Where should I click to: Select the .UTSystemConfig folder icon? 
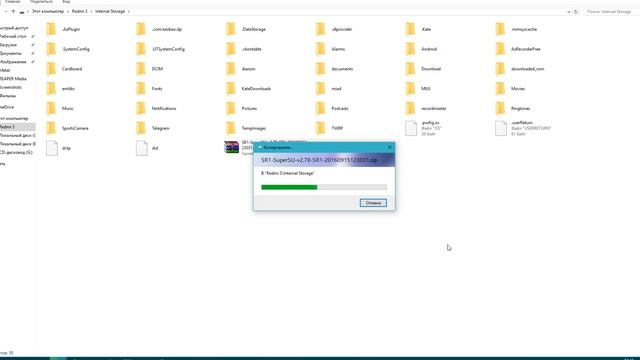click(141, 49)
